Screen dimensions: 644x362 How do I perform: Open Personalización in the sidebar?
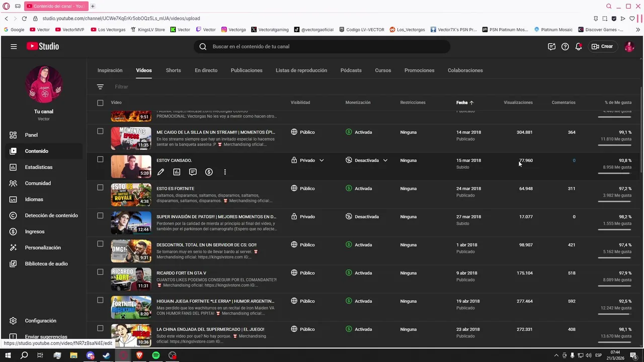coord(43,247)
